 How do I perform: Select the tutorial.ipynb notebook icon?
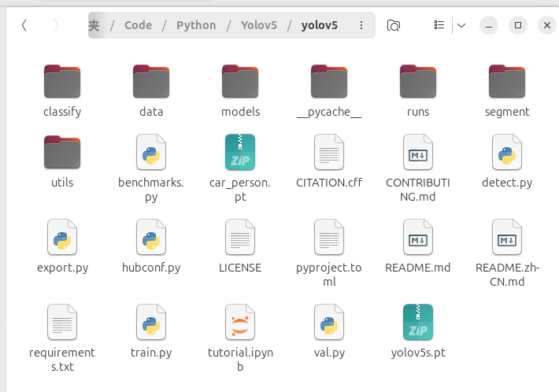pyautogui.click(x=240, y=322)
